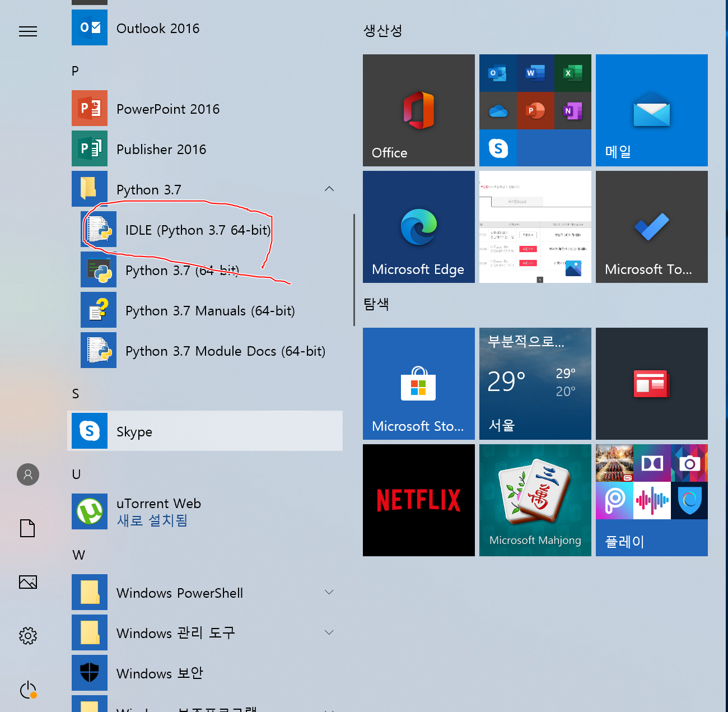Start Python 3.7 (64-bit) interpreter

pos(205,270)
